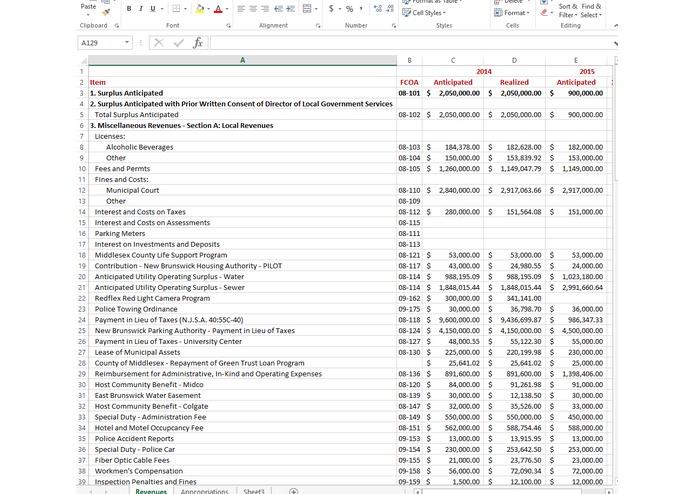This screenshot has width=695, height=494.
Task: Apply underline with the U icon
Action: tap(153, 8)
